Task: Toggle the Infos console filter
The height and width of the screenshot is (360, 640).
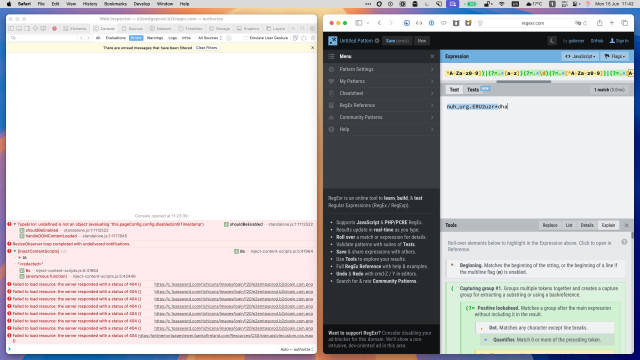Action: [187, 38]
